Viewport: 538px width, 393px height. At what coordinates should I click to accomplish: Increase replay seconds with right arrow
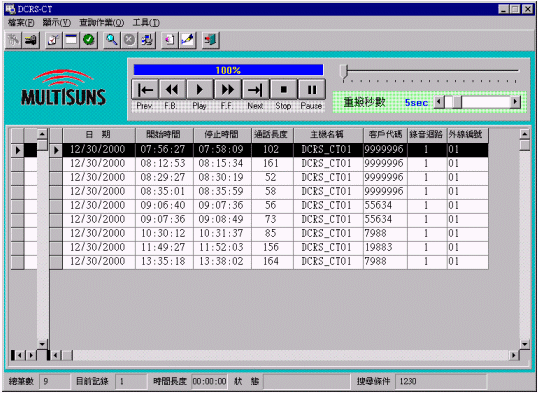coord(515,102)
